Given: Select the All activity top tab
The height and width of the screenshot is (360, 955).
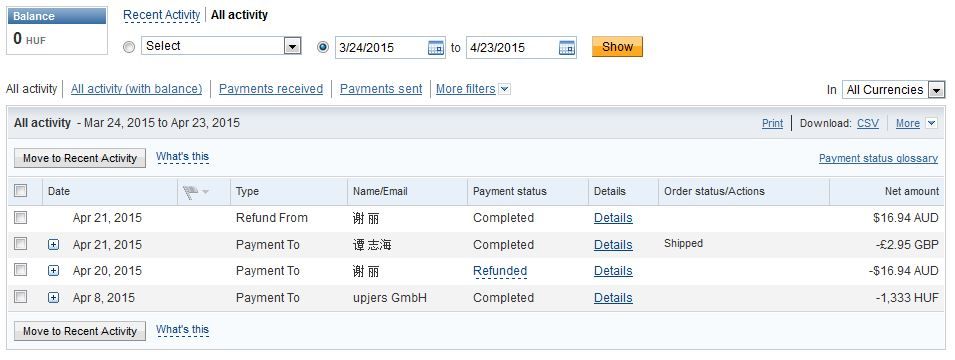Looking at the screenshot, I should pos(239,15).
